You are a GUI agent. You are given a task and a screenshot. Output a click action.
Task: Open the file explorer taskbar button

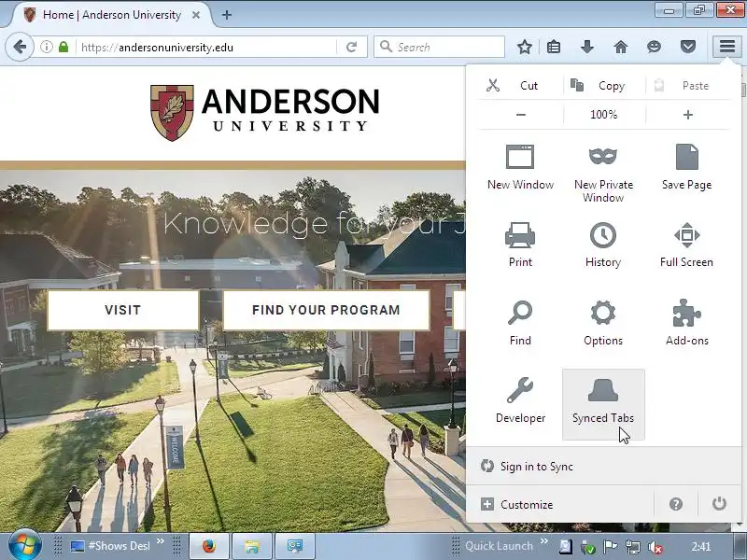coord(252,546)
